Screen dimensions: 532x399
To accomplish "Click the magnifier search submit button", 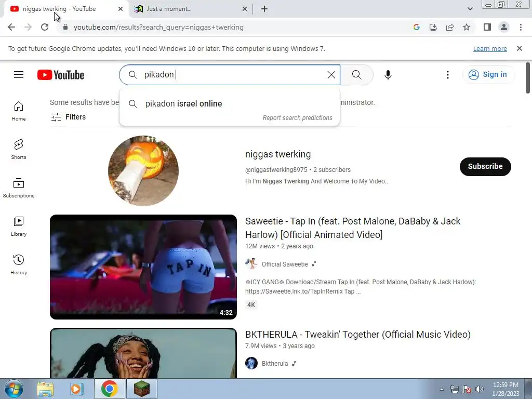I will 356,75.
